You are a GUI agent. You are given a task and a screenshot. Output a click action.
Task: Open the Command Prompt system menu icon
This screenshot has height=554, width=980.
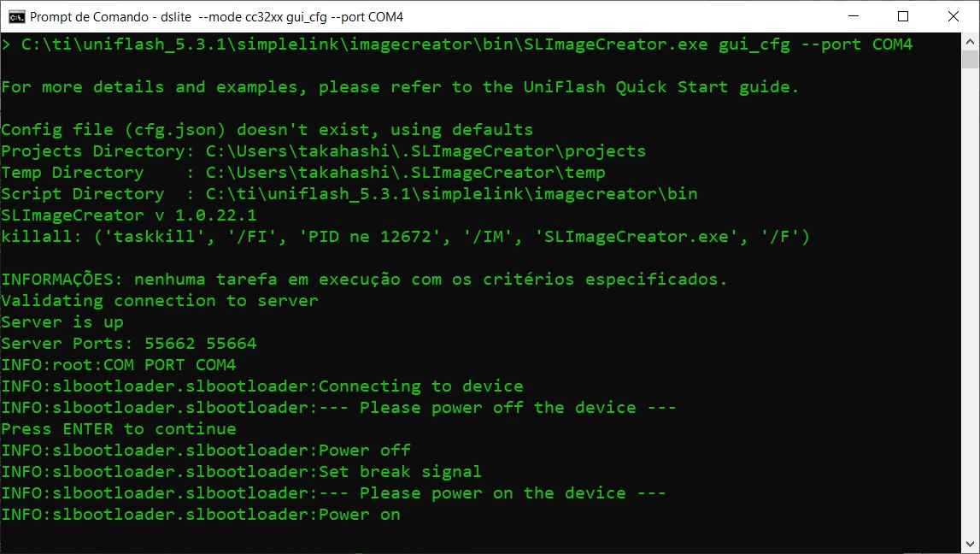point(16,16)
